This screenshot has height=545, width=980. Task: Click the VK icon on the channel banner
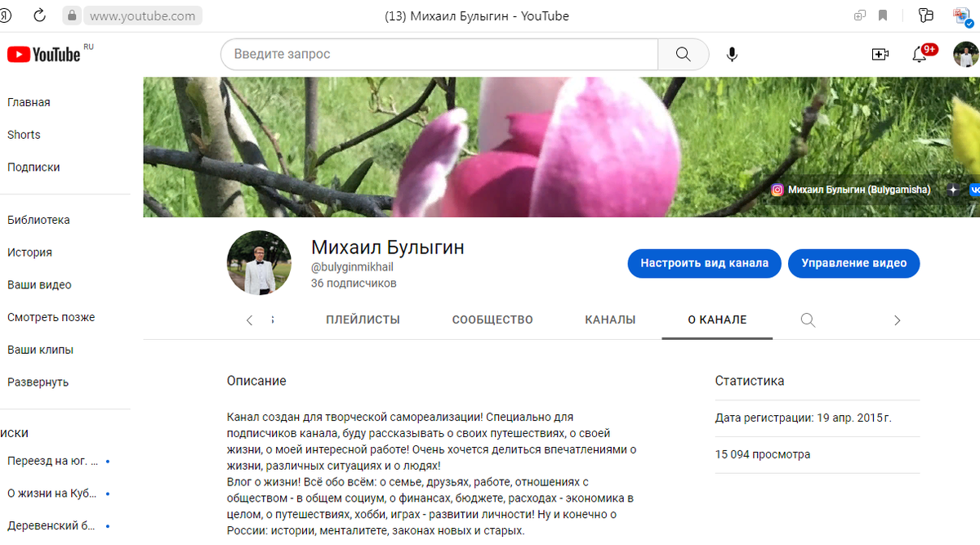(x=974, y=190)
